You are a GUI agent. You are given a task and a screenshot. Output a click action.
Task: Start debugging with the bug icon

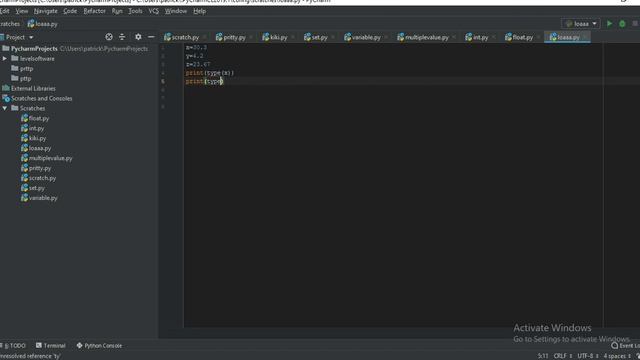(x=622, y=24)
